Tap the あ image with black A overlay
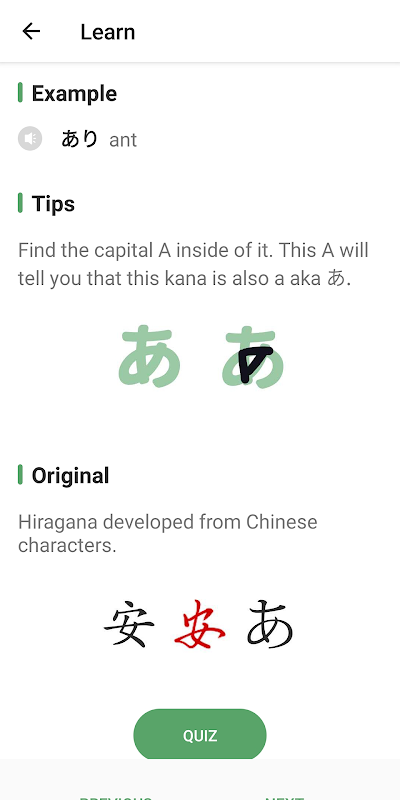This screenshot has height=800, width=400. pos(254,357)
